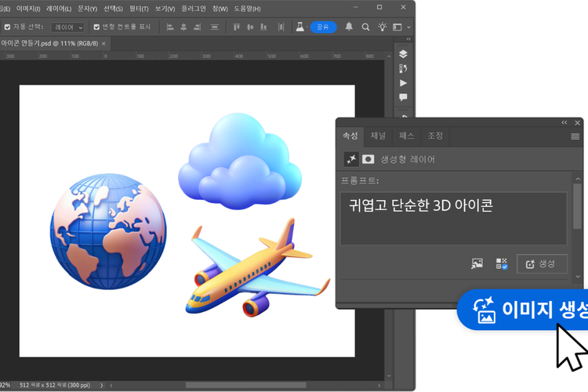Align vertical centers icon
588x392 pixels.
pyautogui.click(x=250, y=27)
